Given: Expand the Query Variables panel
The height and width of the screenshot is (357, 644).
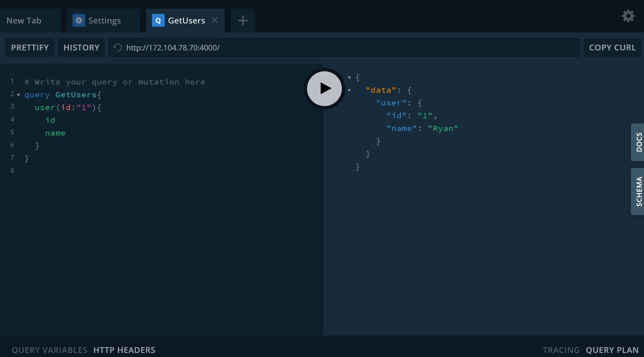Looking at the screenshot, I should point(49,350).
